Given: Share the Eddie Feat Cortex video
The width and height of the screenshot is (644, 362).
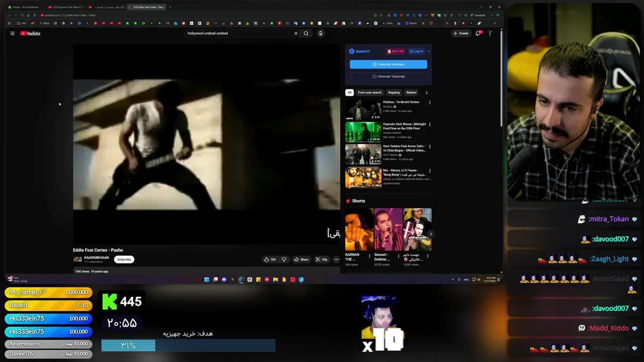Looking at the screenshot, I should [x=301, y=259].
